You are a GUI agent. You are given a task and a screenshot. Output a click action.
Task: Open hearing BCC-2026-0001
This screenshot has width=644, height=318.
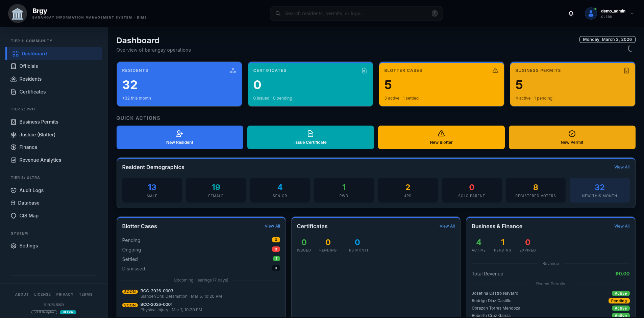tap(201, 307)
